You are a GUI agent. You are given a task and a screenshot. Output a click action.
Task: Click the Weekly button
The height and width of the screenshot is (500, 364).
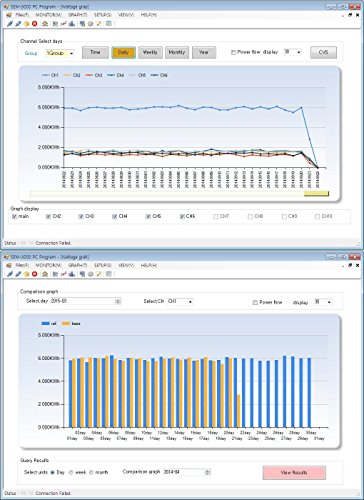coord(150,52)
